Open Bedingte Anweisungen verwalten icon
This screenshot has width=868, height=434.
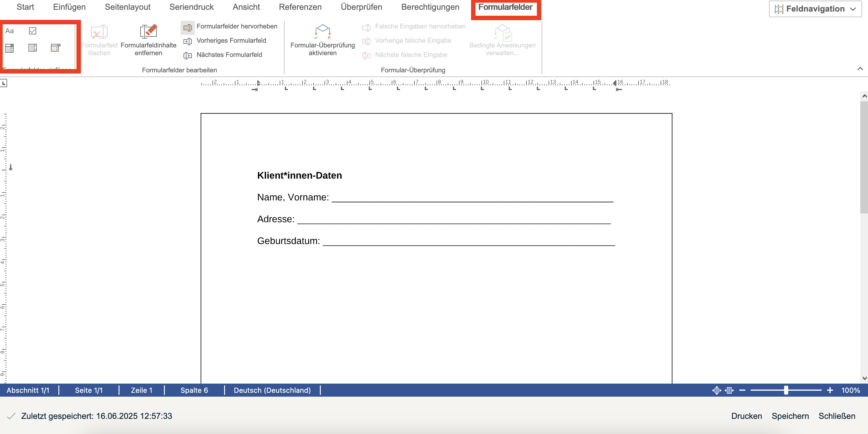click(502, 32)
